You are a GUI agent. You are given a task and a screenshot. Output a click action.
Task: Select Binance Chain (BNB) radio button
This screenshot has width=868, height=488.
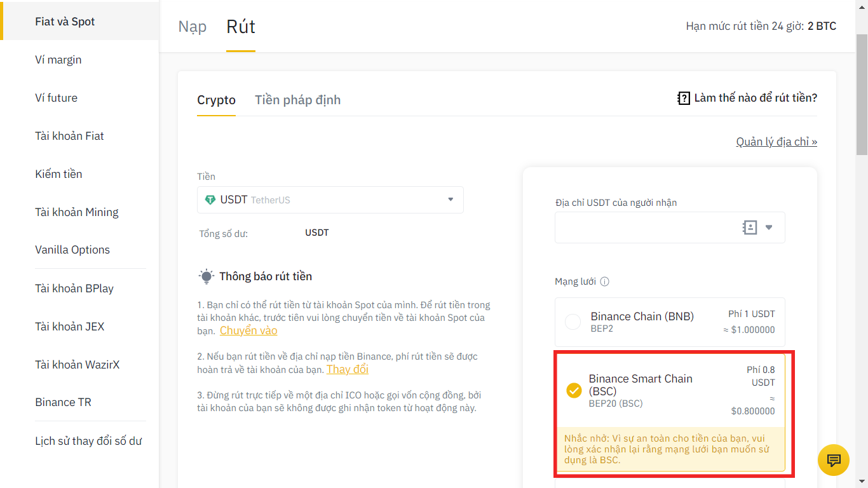(573, 322)
